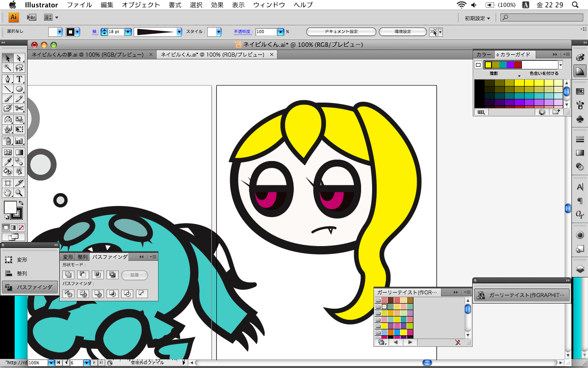Swap fill and stroke colors
This screenshot has height=368, width=588.
[21, 203]
